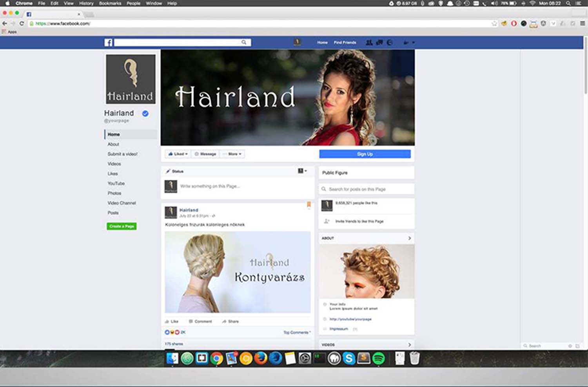Click the Facebook logo icon
Image resolution: width=588 pixels, height=387 pixels.
point(108,42)
